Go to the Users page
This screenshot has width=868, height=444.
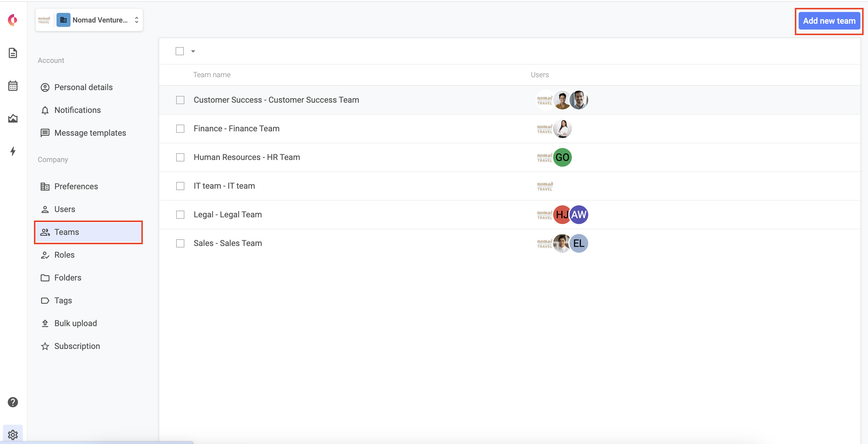tap(89, 209)
